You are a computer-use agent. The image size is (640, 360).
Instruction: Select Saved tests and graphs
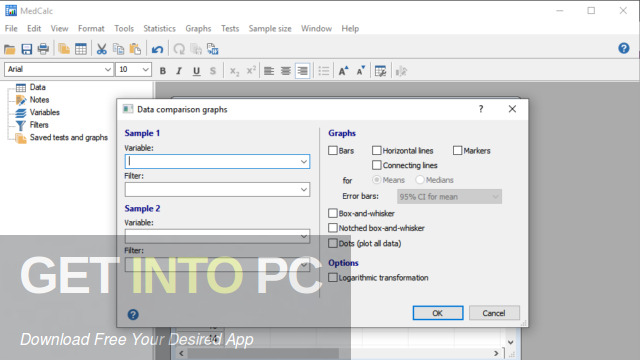(69, 138)
